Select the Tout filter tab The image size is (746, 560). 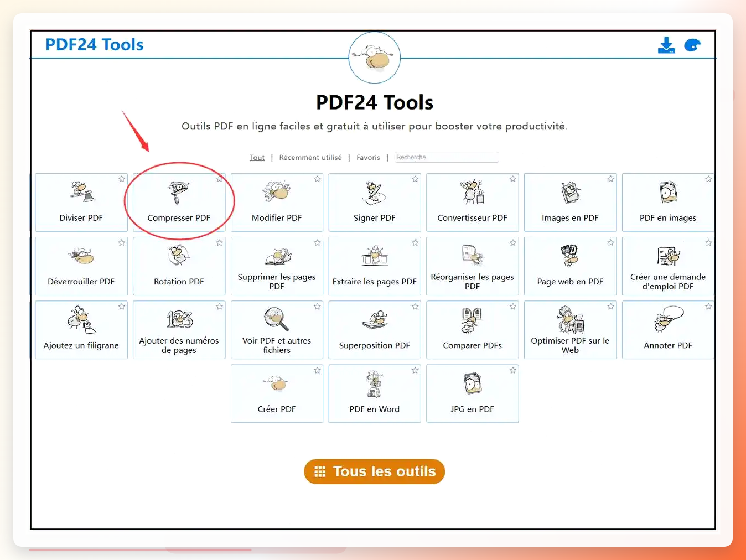pos(257,158)
